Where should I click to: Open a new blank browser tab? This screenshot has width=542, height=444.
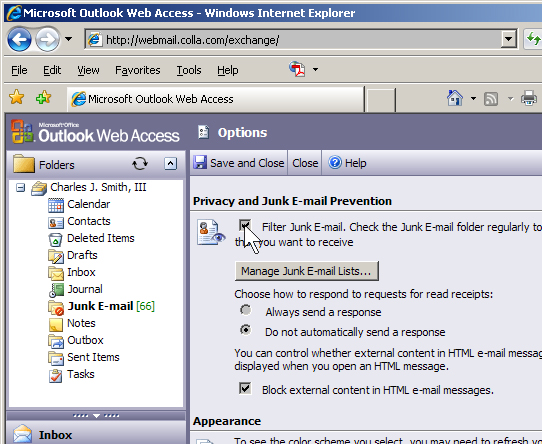point(380,100)
